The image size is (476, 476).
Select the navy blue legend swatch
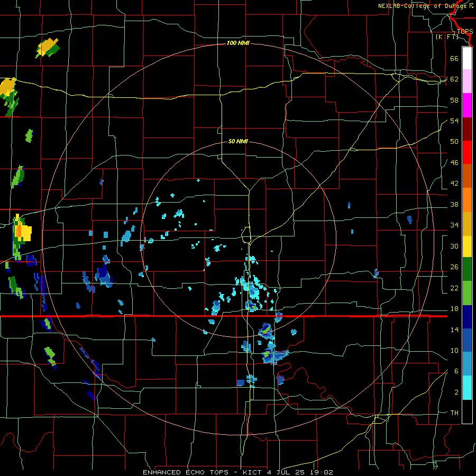point(467,317)
